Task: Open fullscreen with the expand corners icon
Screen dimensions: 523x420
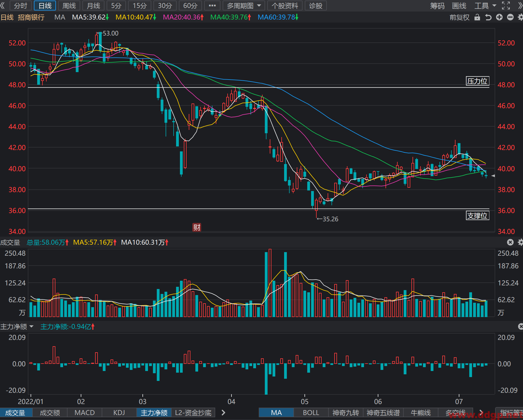Action: click(506, 6)
